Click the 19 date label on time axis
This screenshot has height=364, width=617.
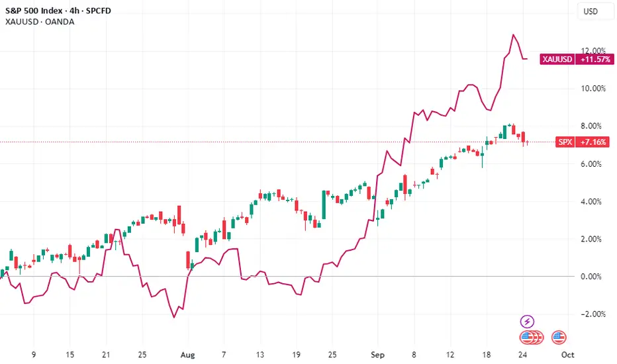(296, 355)
